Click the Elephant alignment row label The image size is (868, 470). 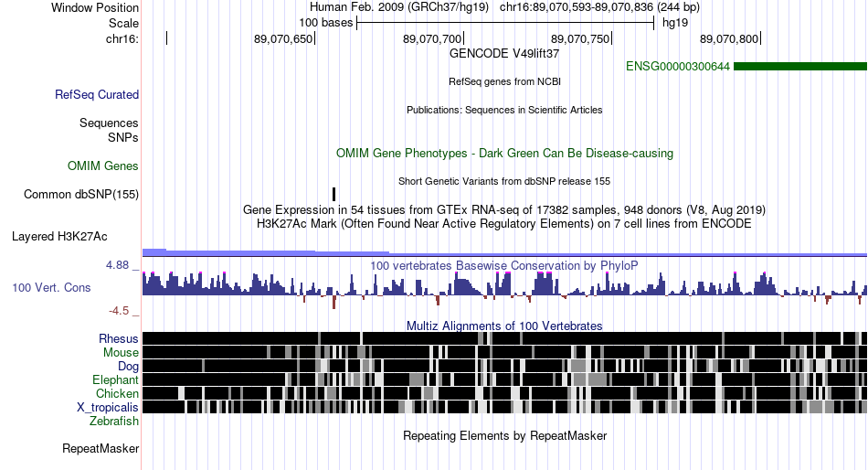coord(116,379)
